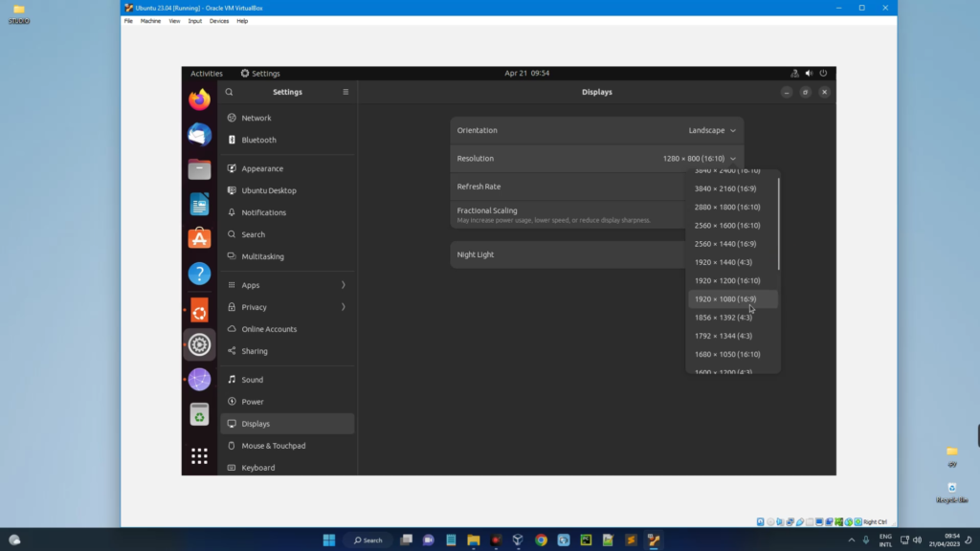Open the Ubuntu Desktop settings panel
Image resolution: width=980 pixels, height=551 pixels.
point(287,190)
